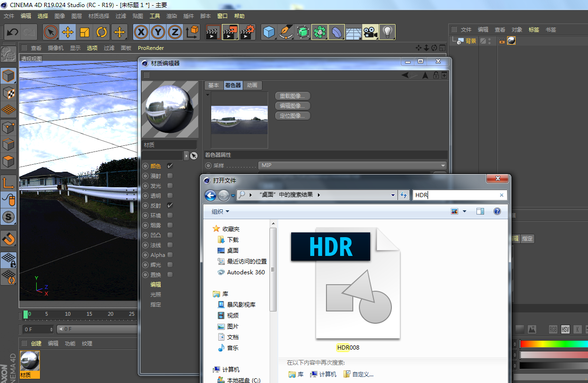The width and height of the screenshot is (588, 383).
Task: Click the 编辑图像 button
Action: point(292,106)
